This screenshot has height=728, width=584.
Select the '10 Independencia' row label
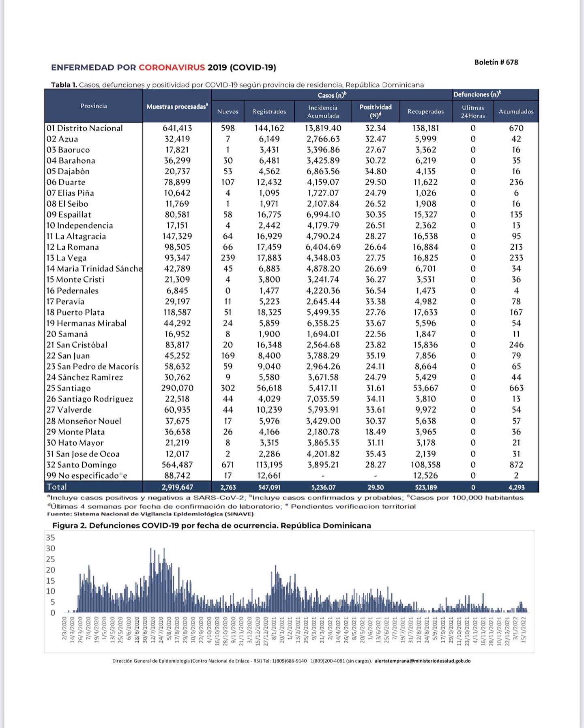point(79,225)
